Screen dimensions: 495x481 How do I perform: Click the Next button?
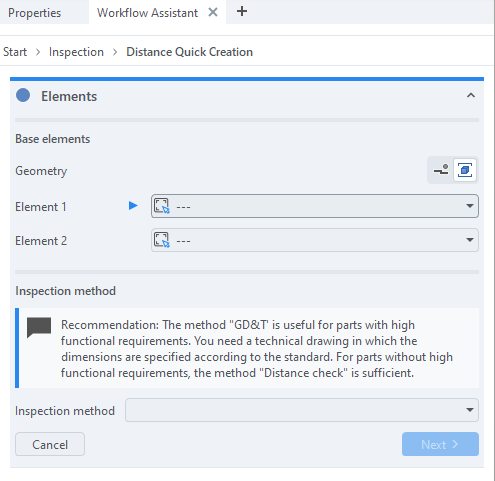click(440, 444)
